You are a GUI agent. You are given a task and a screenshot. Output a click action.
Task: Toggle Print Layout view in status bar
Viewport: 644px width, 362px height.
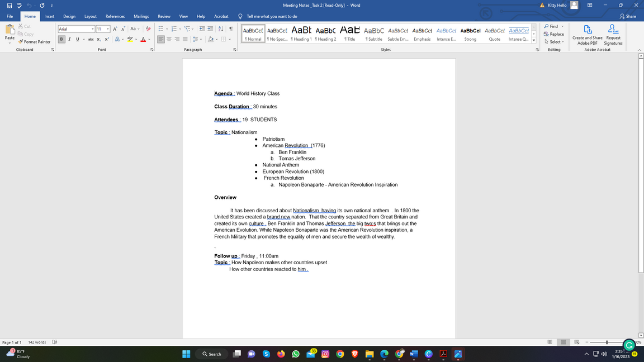pos(563,342)
